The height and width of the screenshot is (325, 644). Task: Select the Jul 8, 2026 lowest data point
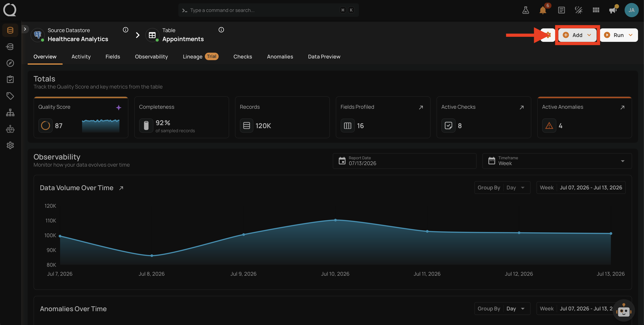(152, 256)
